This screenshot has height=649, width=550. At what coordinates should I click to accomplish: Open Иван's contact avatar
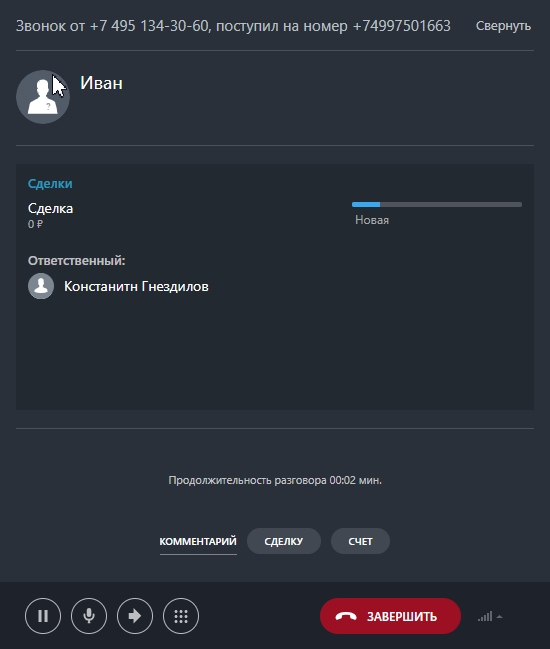(43, 97)
